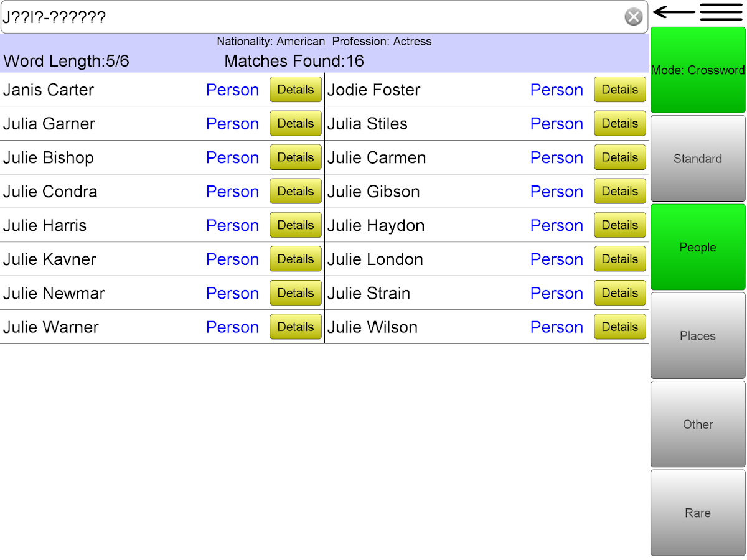Disable the People category filter
This screenshot has width=747, height=560.
pos(698,247)
